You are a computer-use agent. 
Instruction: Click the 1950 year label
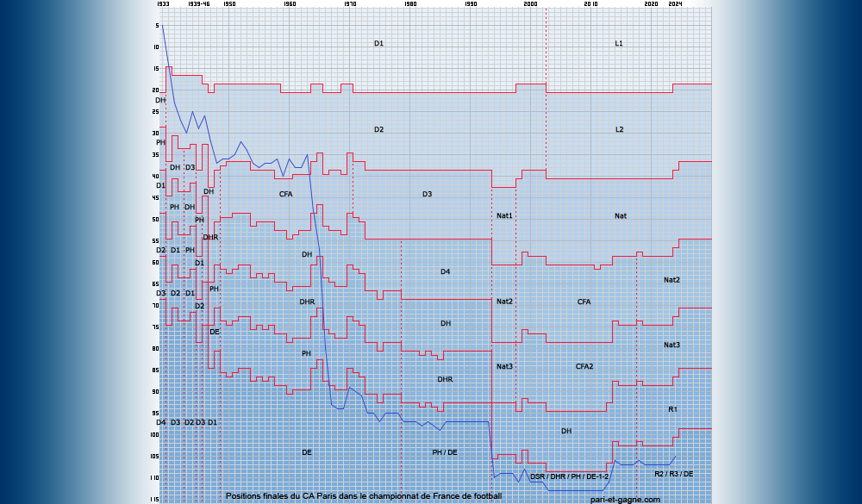229,3
